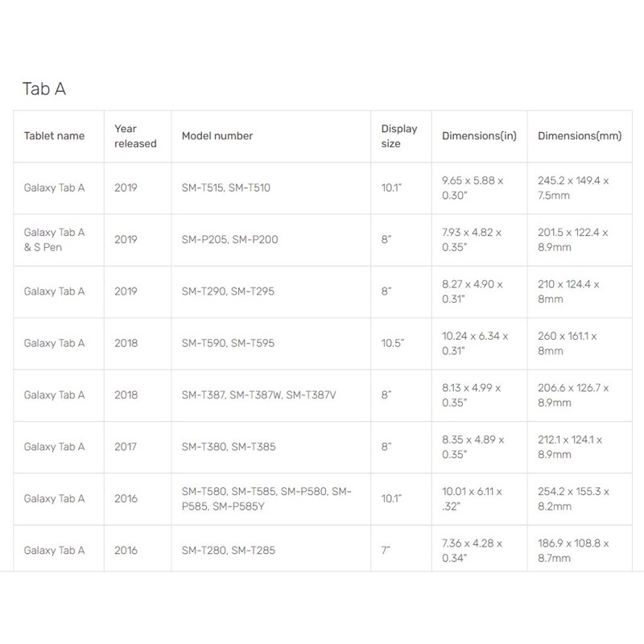Select the "SM-T515, SM-T510" model cell
The image size is (644, 644).
(226, 188)
